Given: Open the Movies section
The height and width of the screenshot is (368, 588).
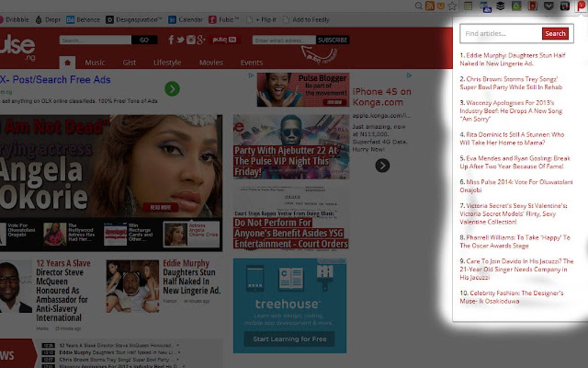Looking at the screenshot, I should (211, 62).
